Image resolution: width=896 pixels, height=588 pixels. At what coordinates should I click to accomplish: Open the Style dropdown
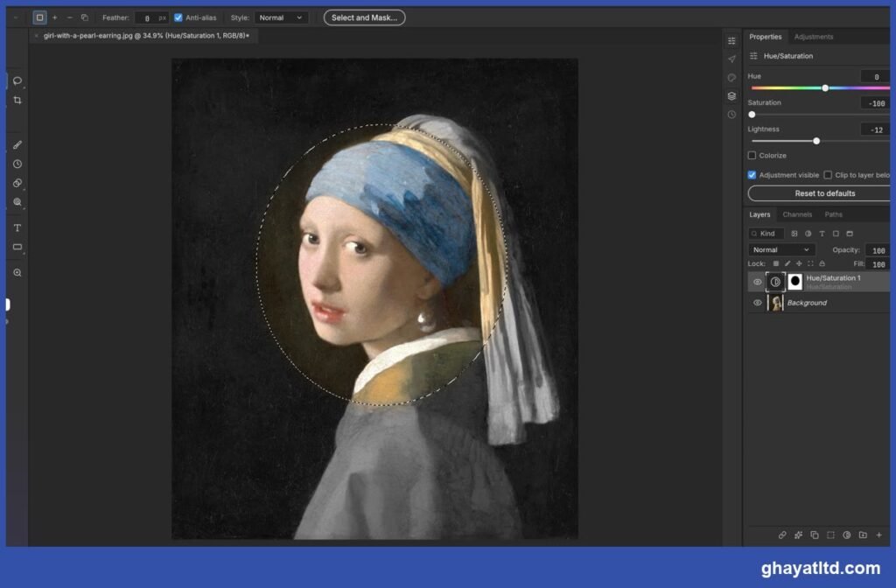[x=281, y=17]
